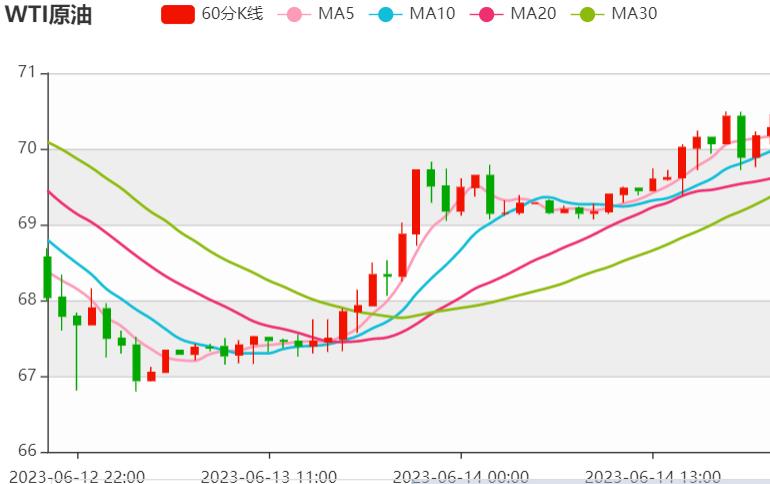Select the 69 y-axis label
The width and height of the screenshot is (770, 484).
coord(27,224)
